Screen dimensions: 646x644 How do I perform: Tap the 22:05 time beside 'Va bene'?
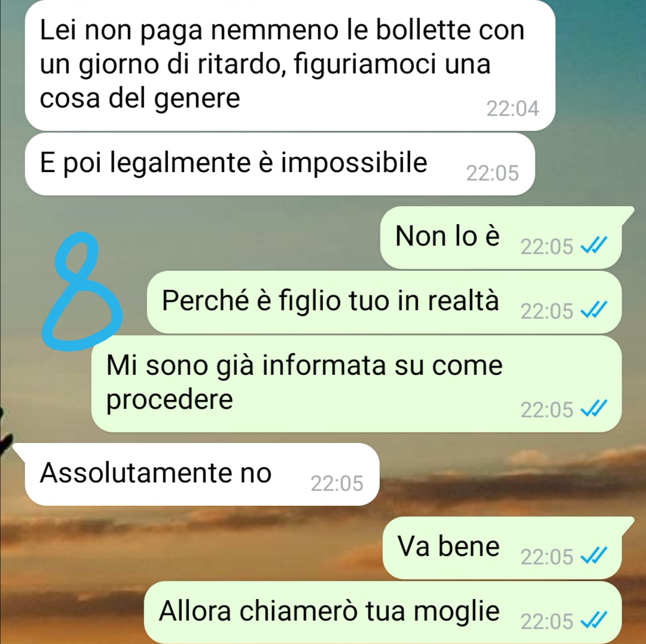[547, 557]
